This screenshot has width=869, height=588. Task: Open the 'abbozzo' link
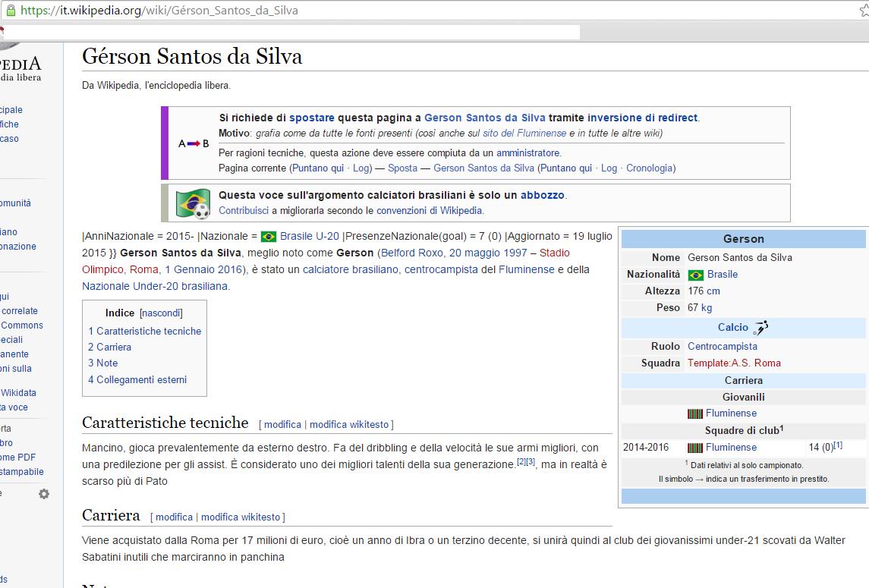542,195
